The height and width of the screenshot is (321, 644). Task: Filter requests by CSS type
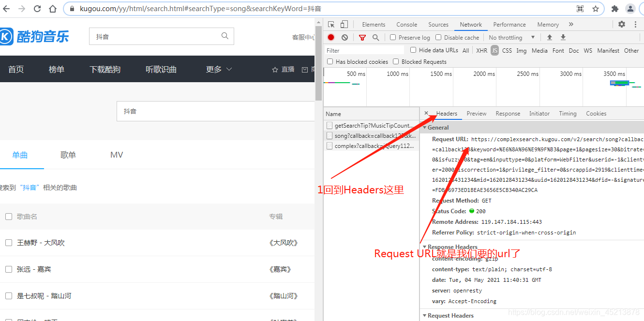pos(507,50)
